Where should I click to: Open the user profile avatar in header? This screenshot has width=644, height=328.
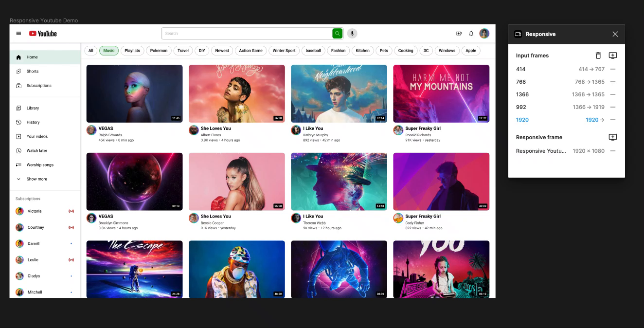tap(484, 34)
